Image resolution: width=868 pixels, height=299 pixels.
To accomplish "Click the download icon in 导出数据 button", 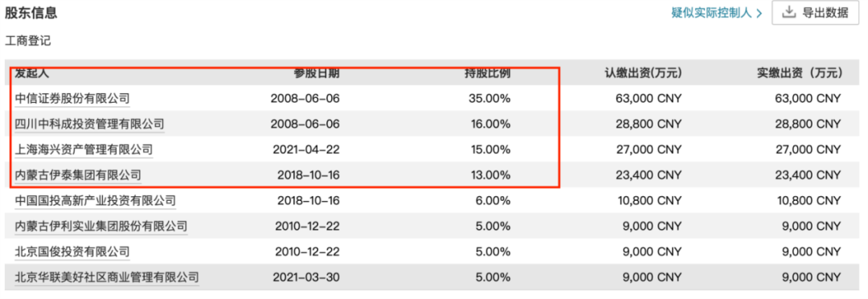I will (788, 13).
